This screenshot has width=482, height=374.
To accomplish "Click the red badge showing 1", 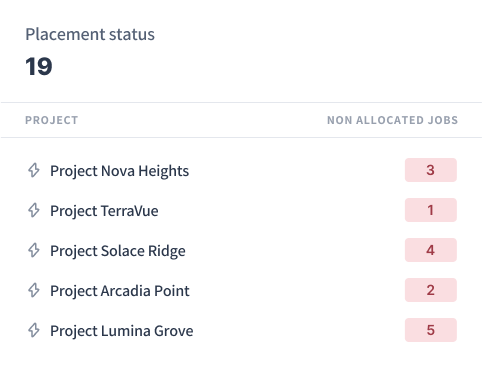I will point(431,210).
